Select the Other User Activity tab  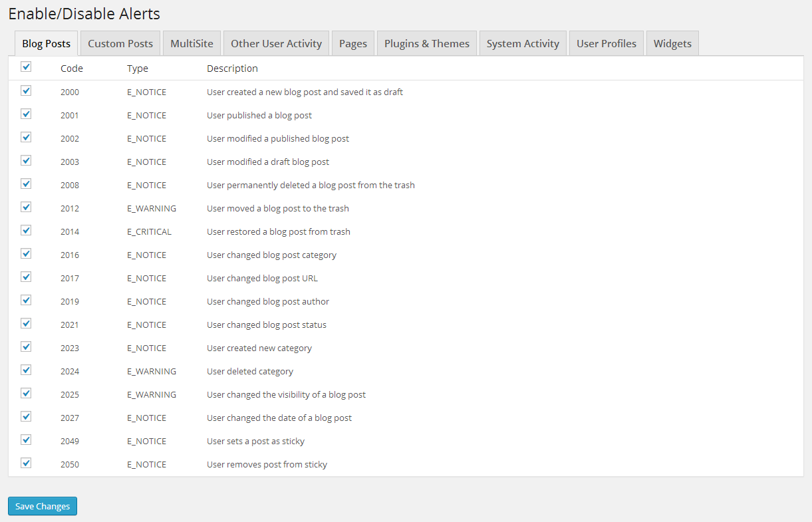coord(276,43)
